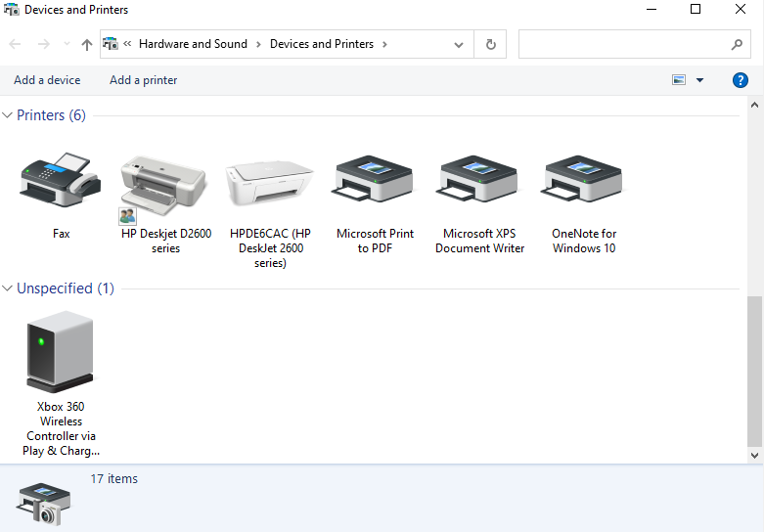This screenshot has width=764, height=532.
Task: Collapse the Unspecified (1) group
Action: [7, 288]
